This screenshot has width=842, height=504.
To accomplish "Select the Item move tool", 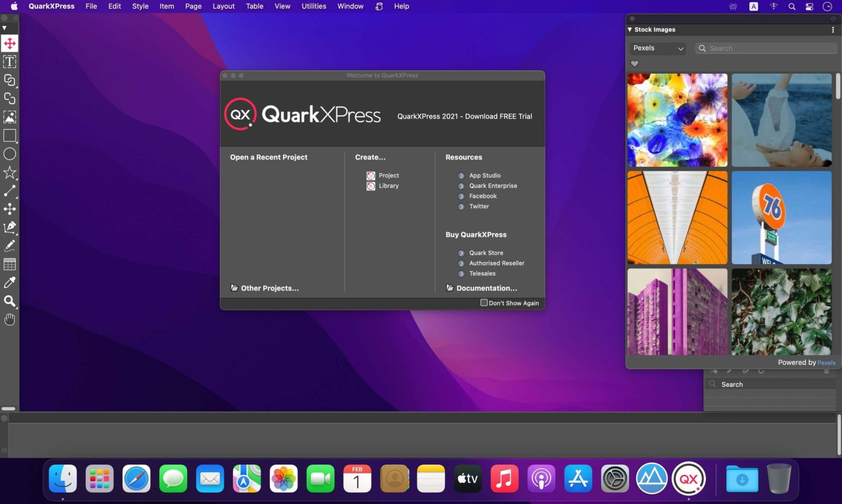I will pyautogui.click(x=9, y=43).
